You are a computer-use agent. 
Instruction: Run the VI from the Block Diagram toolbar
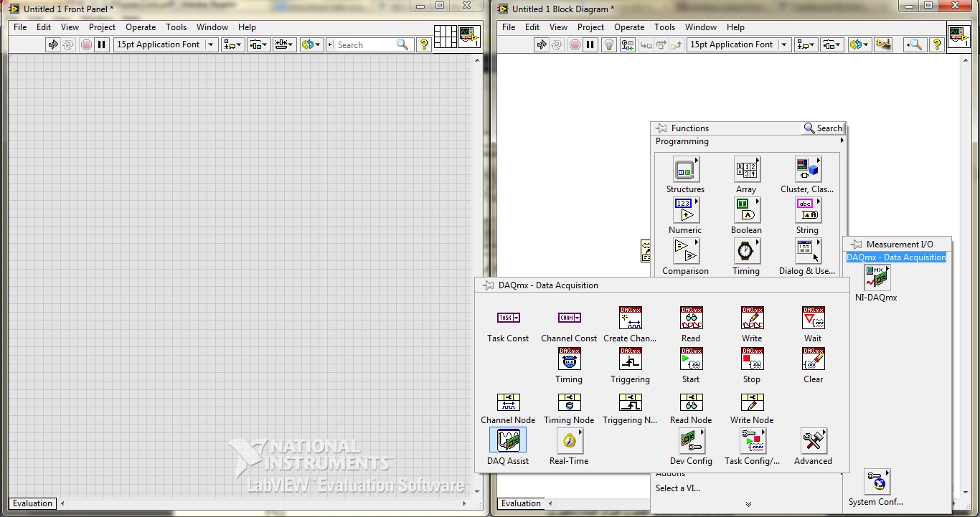[542, 44]
